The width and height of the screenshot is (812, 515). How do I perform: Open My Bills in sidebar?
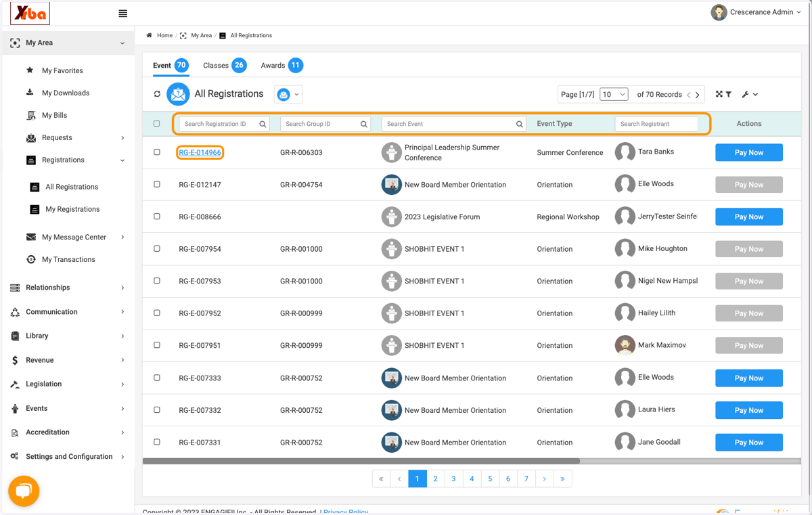click(54, 115)
